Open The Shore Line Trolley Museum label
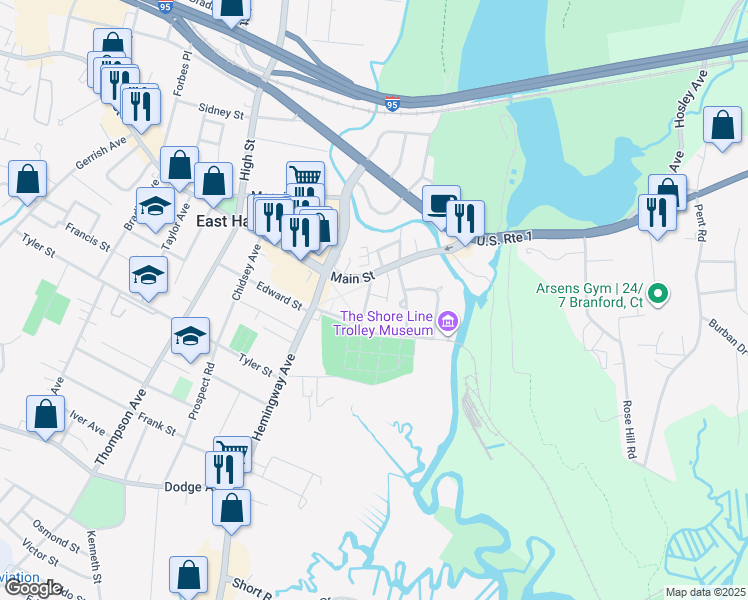The width and height of the screenshot is (748, 600). 384,323
